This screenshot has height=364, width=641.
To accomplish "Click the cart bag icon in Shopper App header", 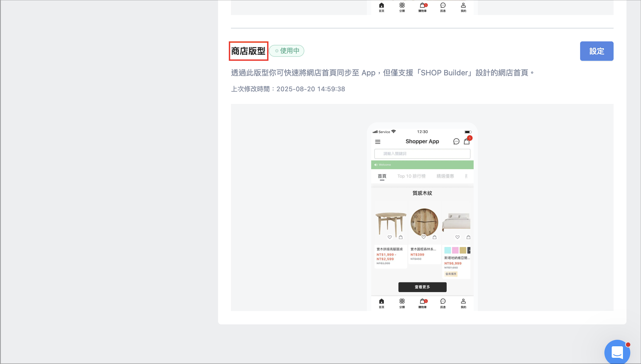I will [x=467, y=141].
